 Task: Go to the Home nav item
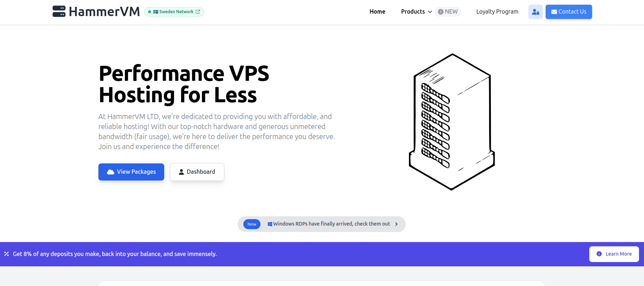point(377,12)
